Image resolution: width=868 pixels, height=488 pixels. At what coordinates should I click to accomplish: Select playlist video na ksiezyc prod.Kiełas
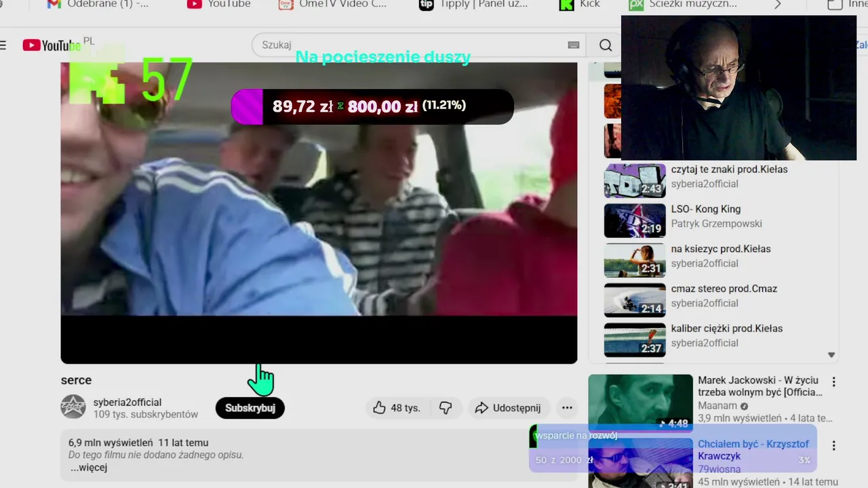click(721, 249)
